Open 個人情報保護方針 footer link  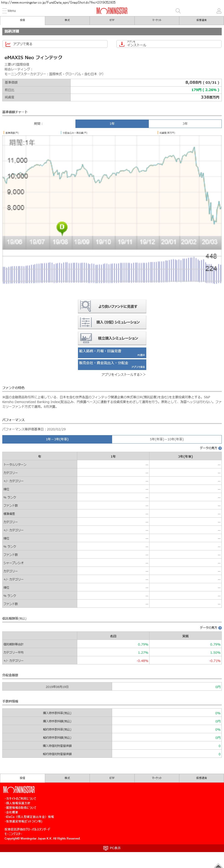click(x=18, y=803)
